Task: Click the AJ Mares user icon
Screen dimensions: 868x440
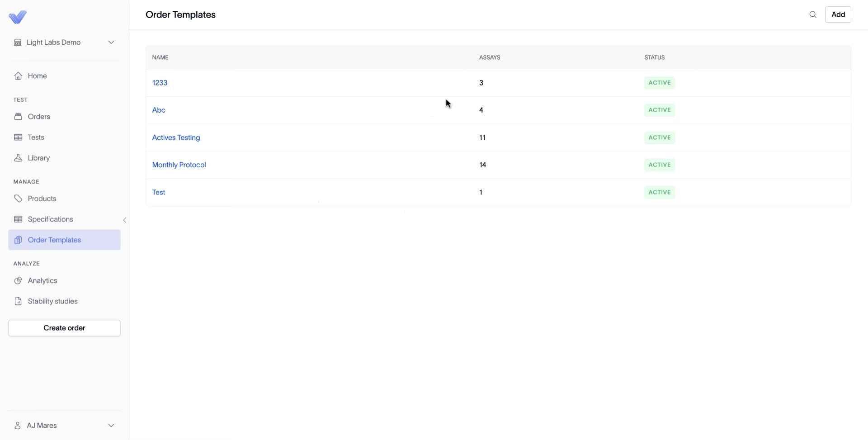Action: tap(18, 426)
